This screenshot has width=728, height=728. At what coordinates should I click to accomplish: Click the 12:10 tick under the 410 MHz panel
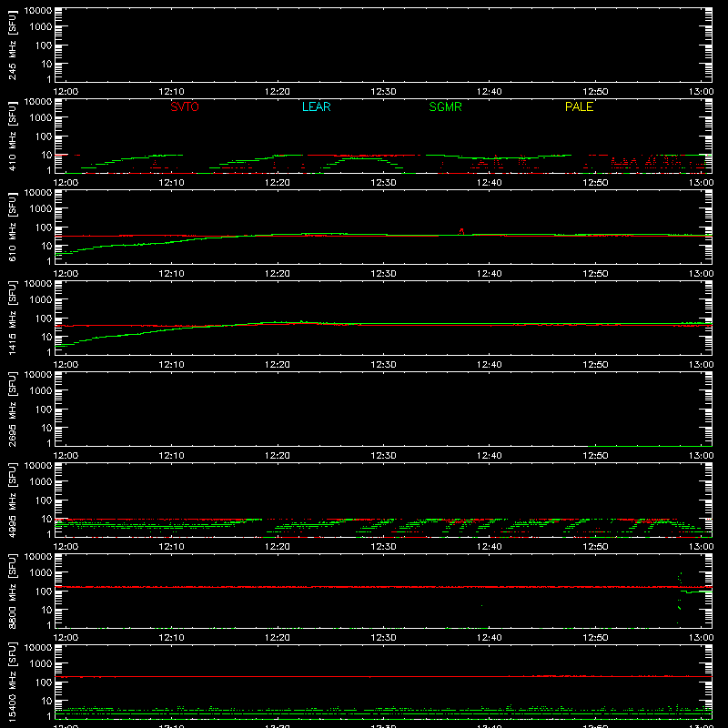coord(171,183)
